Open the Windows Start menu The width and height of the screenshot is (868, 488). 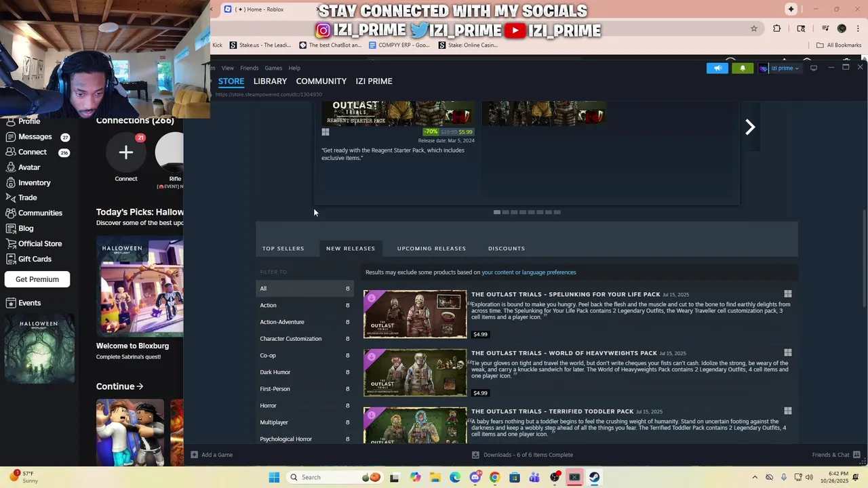point(274,477)
